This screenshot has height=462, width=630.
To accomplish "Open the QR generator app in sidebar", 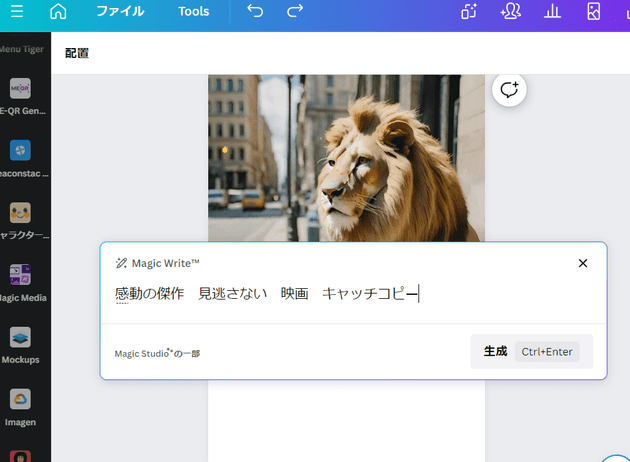I will [x=20, y=95].
